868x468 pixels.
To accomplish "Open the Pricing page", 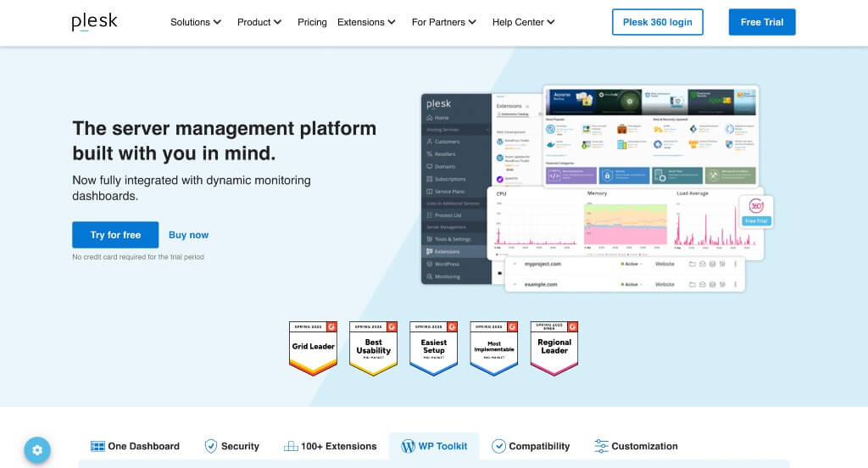I will pos(312,22).
